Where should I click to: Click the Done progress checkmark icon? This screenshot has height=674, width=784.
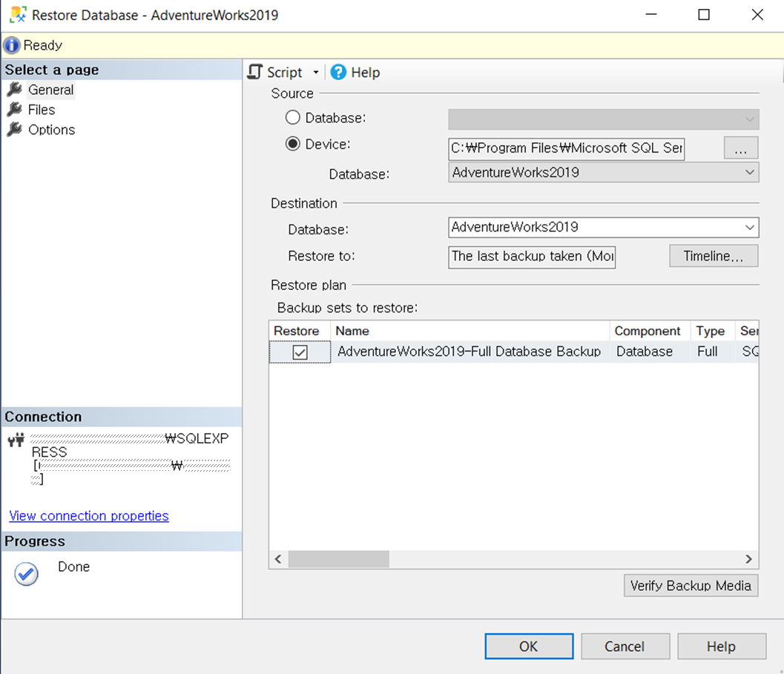pos(26,573)
